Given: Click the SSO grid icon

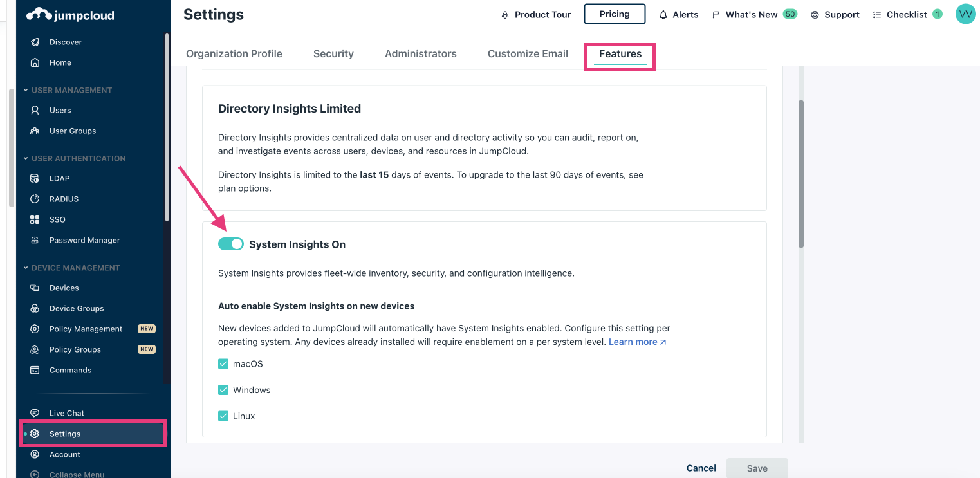Looking at the screenshot, I should coord(35,219).
